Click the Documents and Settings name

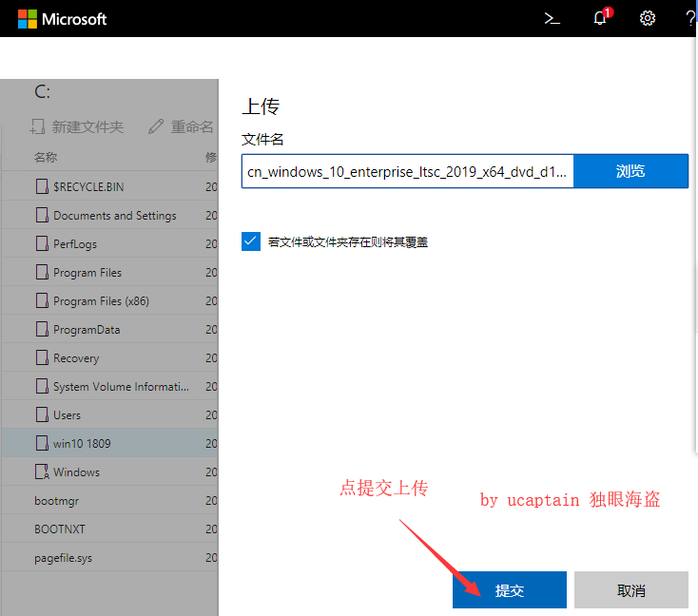tap(115, 216)
